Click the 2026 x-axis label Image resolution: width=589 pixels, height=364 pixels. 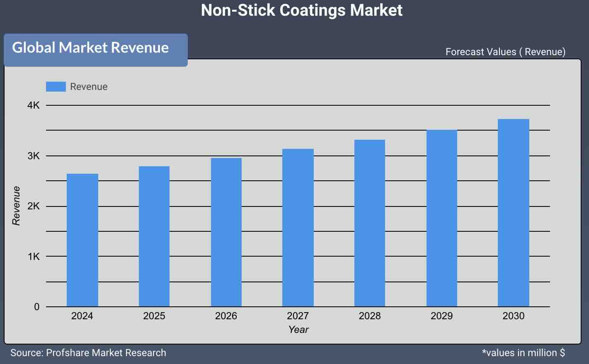226,316
